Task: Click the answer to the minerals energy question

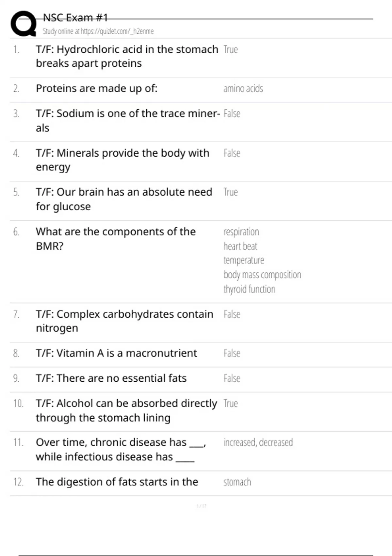Action: coord(232,153)
